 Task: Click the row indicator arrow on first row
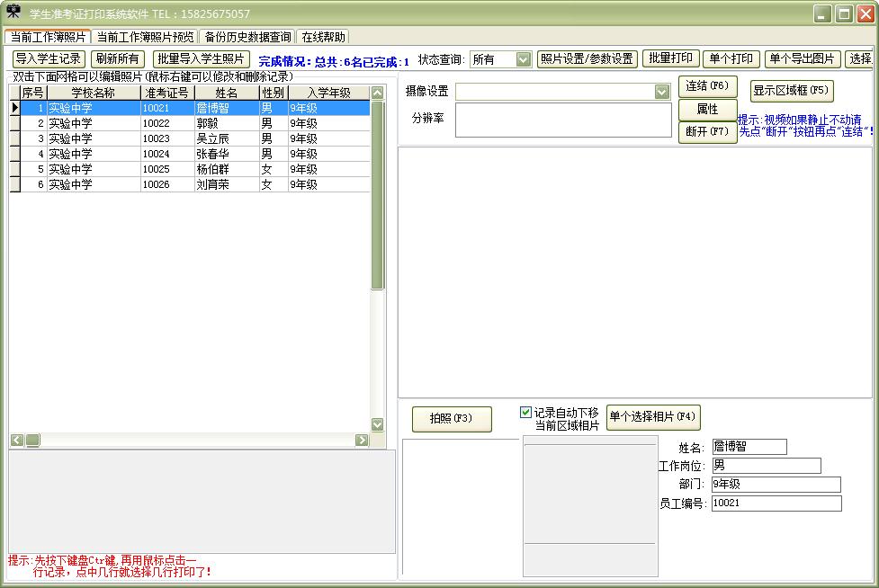pyautogui.click(x=14, y=108)
